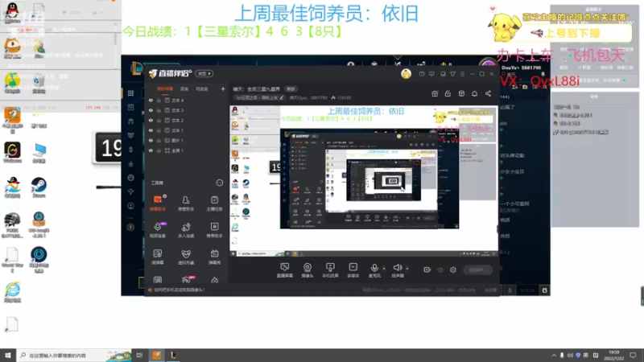Open the taskbar clock and date
Viewport: 644px width, 362px height.
614,355
